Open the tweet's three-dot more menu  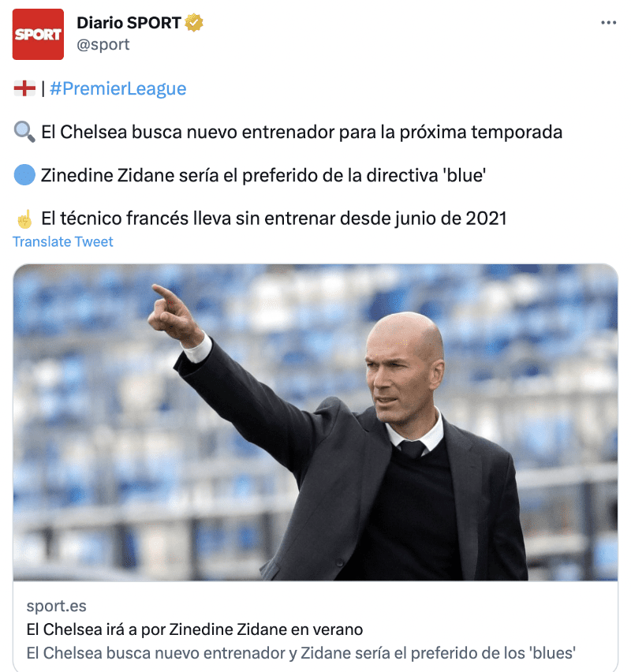pyautogui.click(x=608, y=23)
